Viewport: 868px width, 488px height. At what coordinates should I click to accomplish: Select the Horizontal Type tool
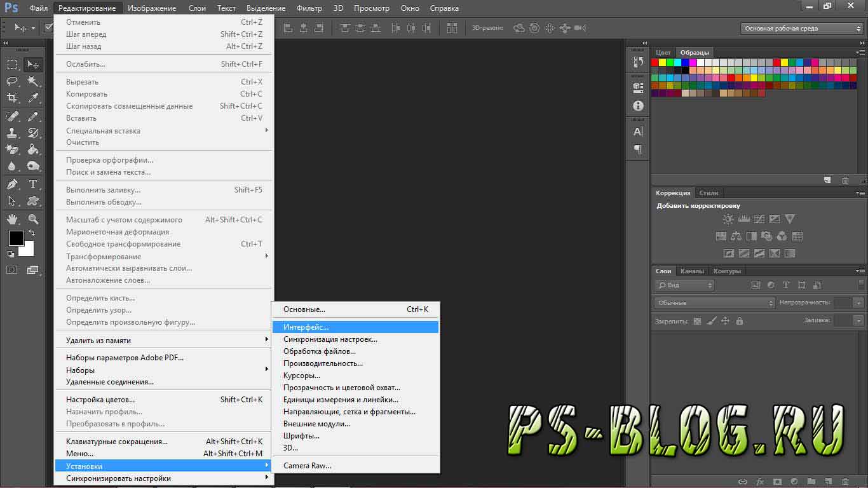pyautogui.click(x=33, y=184)
